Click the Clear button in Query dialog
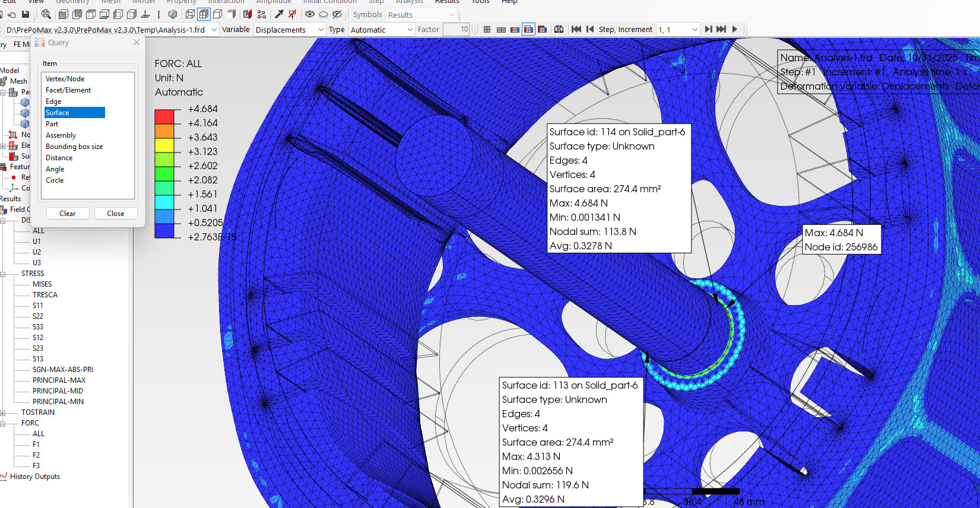Viewport: 980px width, 508px height. [x=68, y=214]
